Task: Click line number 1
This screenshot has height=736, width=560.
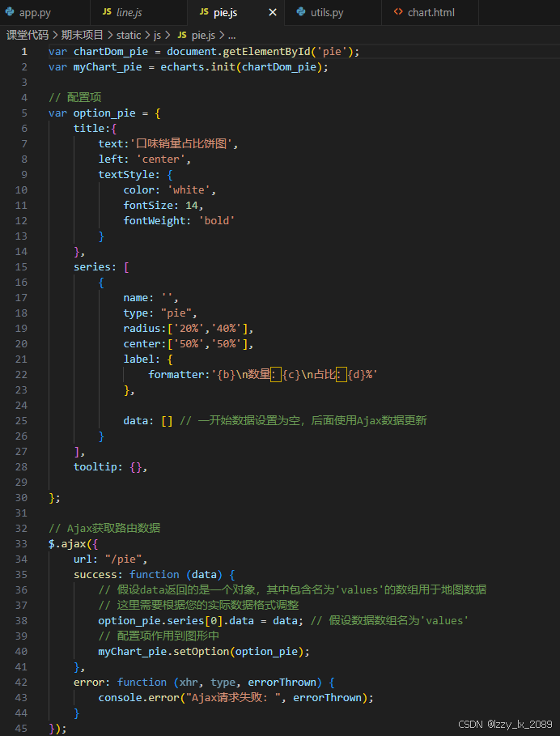Action: [x=24, y=52]
